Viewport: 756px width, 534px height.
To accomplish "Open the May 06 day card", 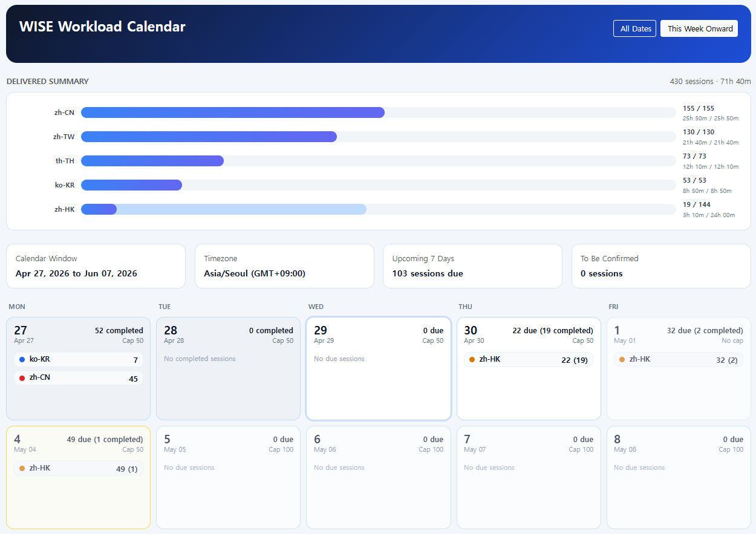I will coord(379,477).
